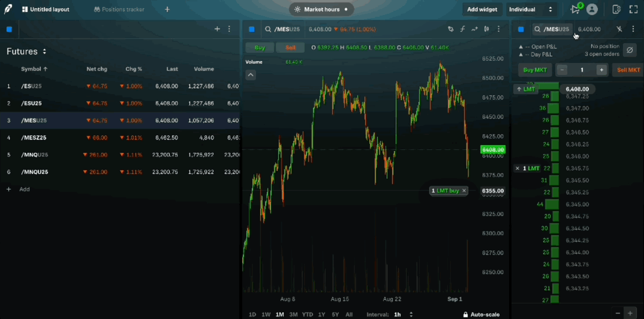Collapse the Volume indicator panel
The width and height of the screenshot is (644, 319).
251,75
